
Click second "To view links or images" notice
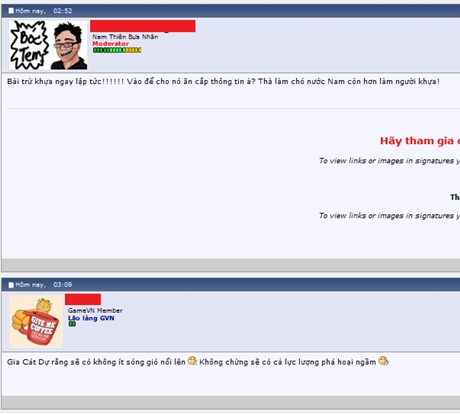pos(389,216)
